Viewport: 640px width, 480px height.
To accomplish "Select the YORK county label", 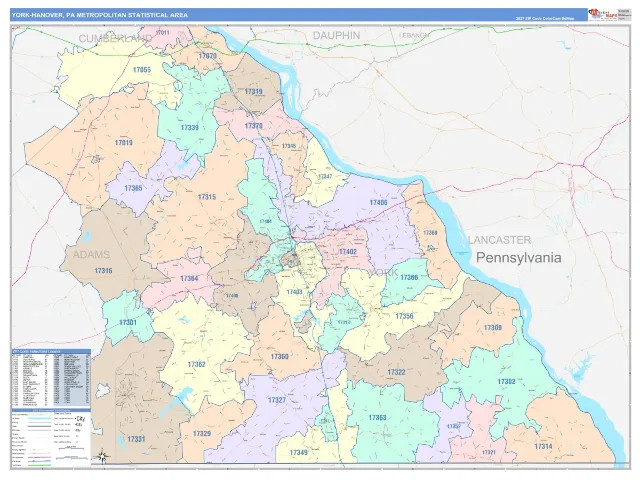I will point(383,272).
